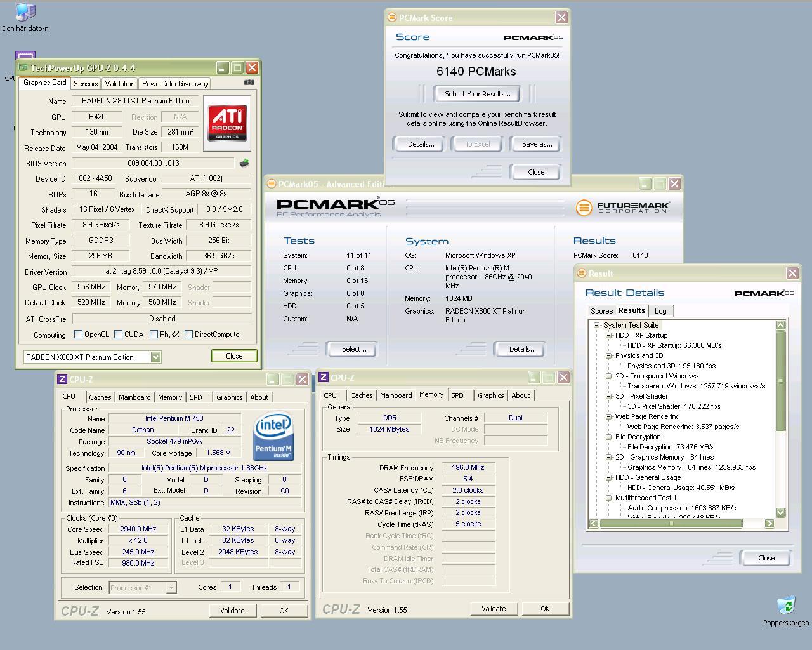The image size is (812, 650).
Task: Click OK in CPU-Z Memory window
Action: 545,609
